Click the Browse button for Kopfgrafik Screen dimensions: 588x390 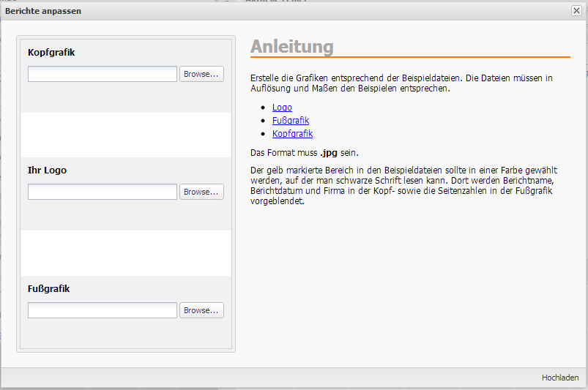pyautogui.click(x=201, y=74)
